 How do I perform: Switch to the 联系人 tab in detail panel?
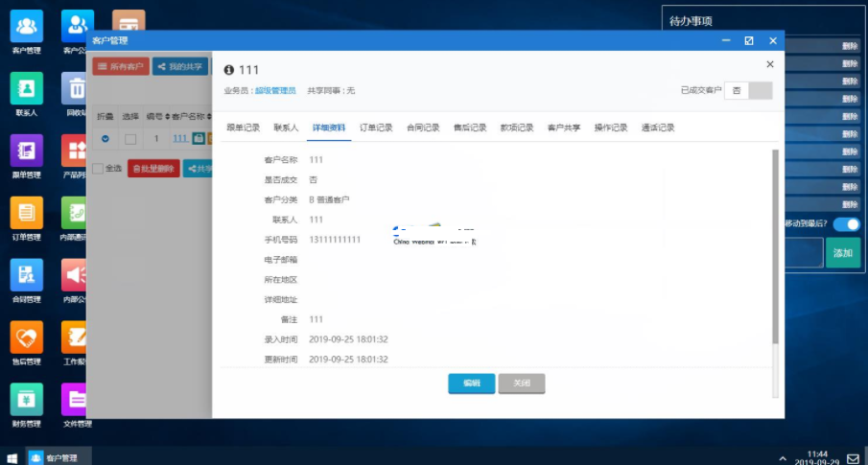coord(286,128)
